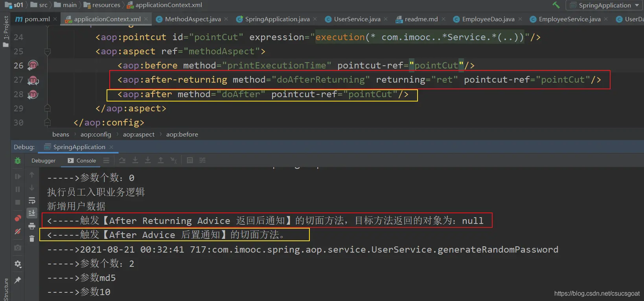Collapse fold marker at closing aop:config line 30

point(48,122)
